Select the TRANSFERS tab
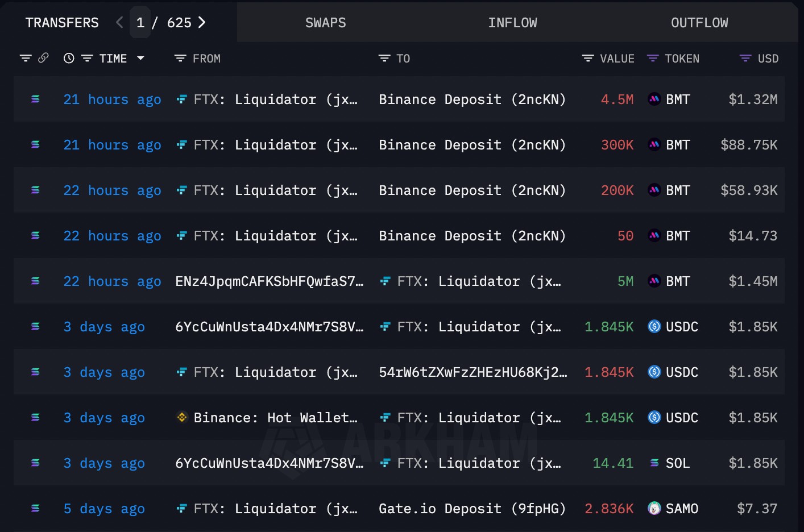804x532 pixels. click(x=62, y=23)
